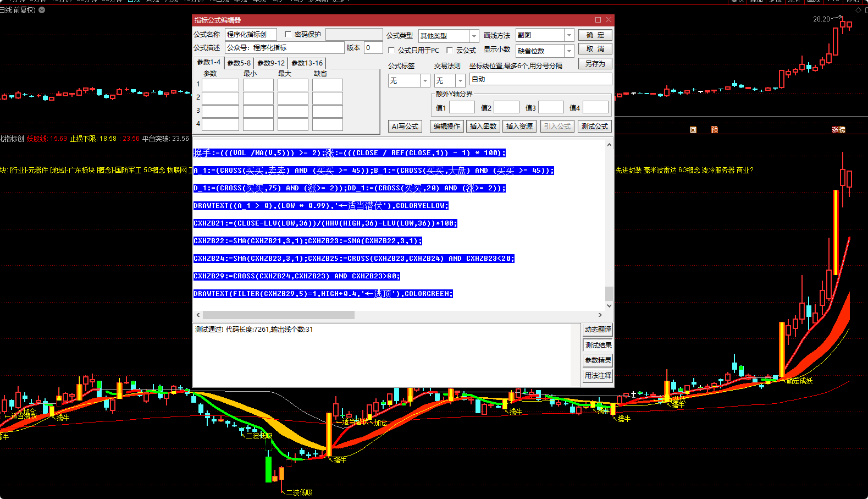Open the 公式类型 dropdown

pos(473,36)
